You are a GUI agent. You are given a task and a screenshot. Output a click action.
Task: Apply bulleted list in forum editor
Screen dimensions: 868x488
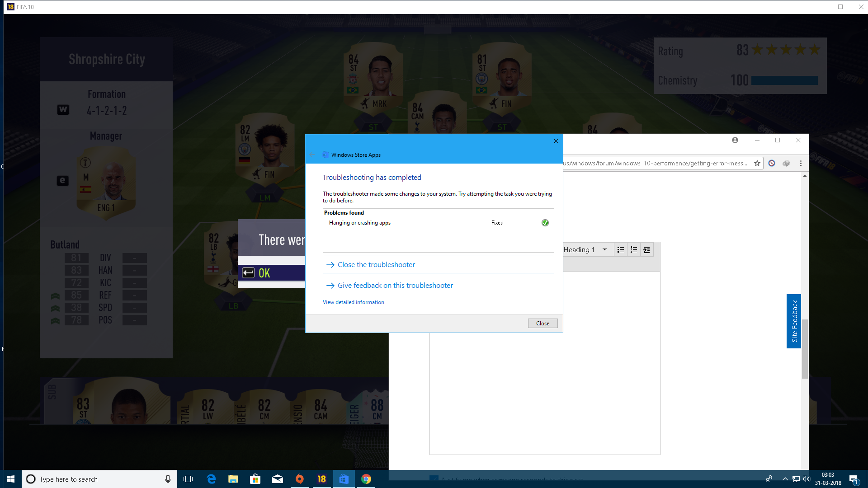620,249
